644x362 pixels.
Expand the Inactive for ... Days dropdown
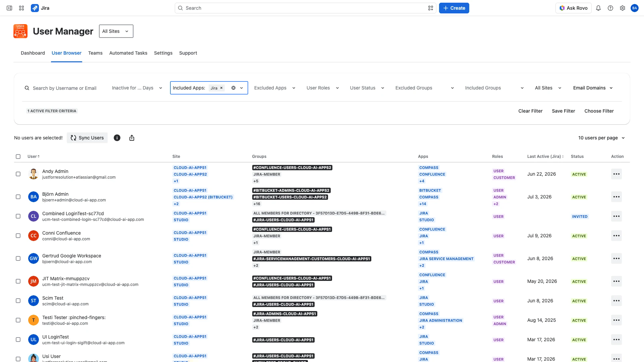[137, 88]
